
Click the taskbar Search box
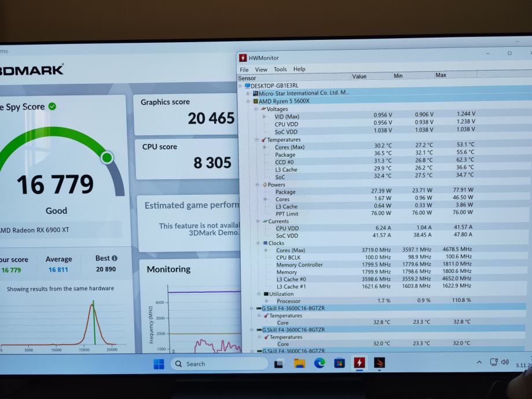point(219,364)
